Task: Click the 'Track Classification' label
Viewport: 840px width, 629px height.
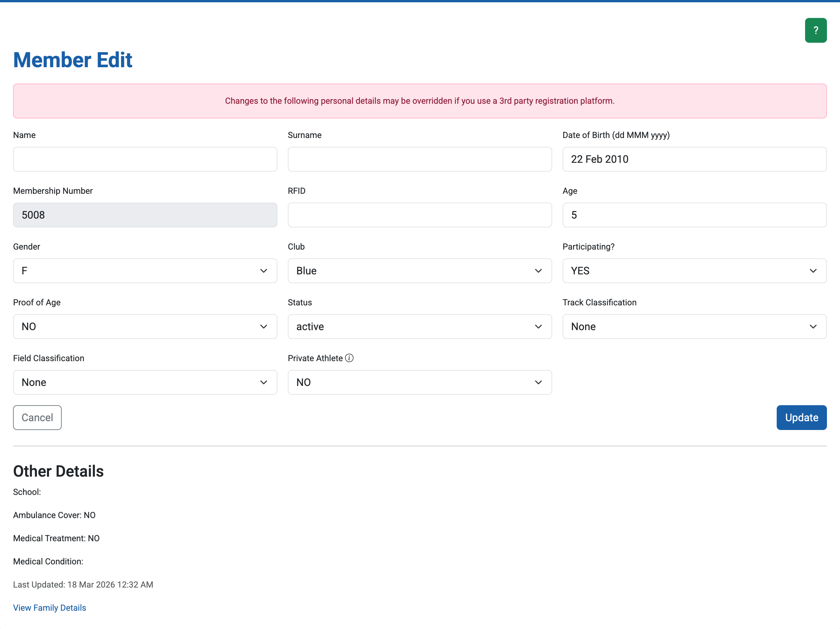Action: 599,302
